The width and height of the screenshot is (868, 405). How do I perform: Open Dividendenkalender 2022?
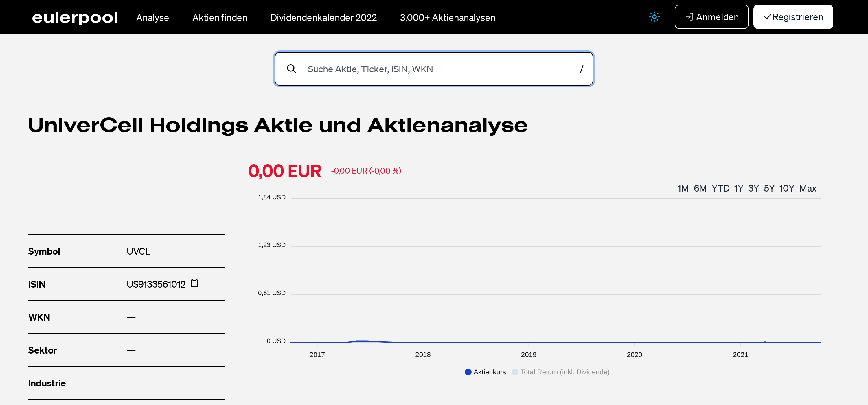tap(323, 18)
